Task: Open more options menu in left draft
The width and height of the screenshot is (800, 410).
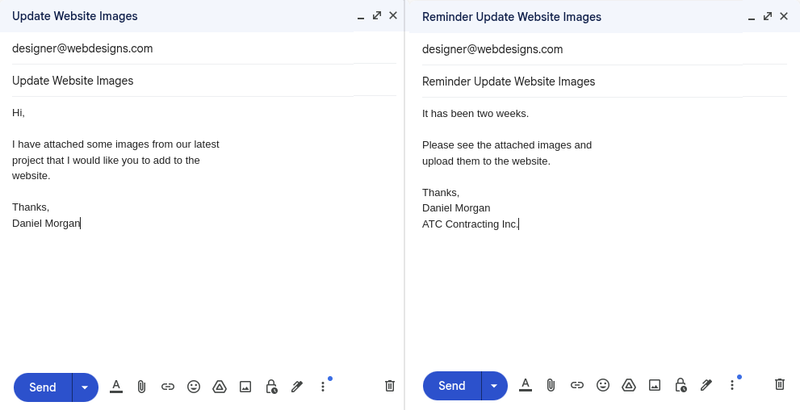Action: (x=322, y=387)
